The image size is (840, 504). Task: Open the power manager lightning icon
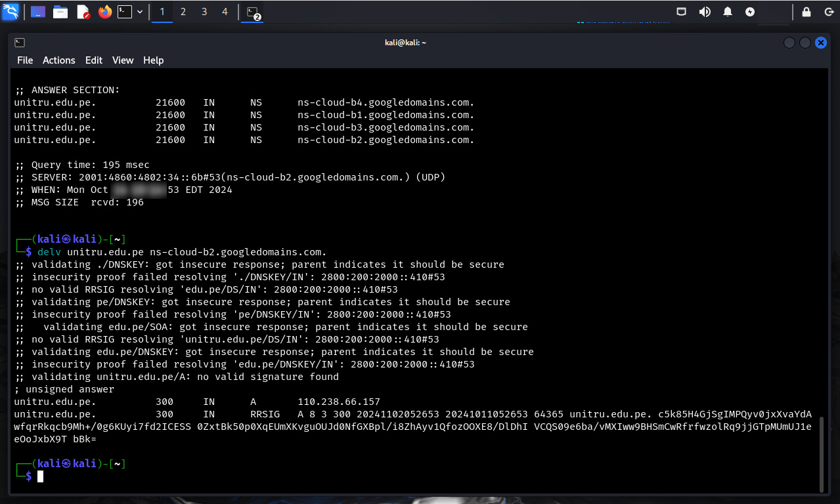point(750,12)
